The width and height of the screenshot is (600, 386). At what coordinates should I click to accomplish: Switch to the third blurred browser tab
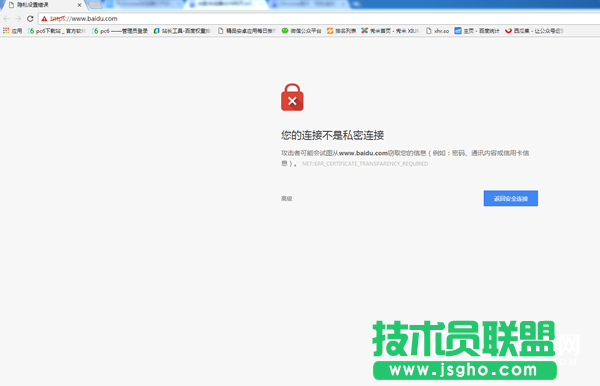(x=226, y=5)
